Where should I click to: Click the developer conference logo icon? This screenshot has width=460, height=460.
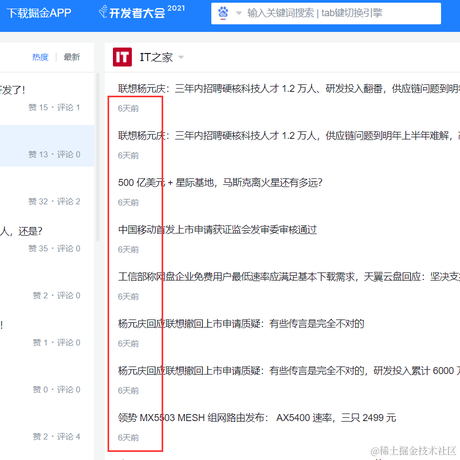coord(103,12)
